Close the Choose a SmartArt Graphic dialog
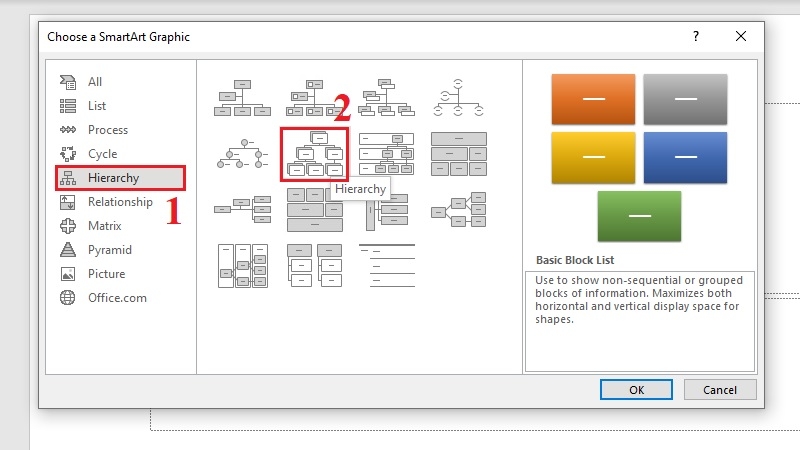 741,36
